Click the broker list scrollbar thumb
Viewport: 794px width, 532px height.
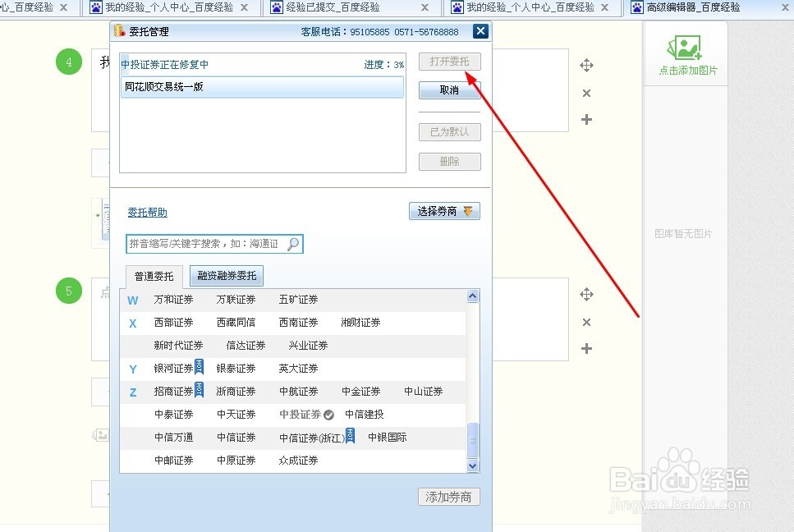click(472, 440)
